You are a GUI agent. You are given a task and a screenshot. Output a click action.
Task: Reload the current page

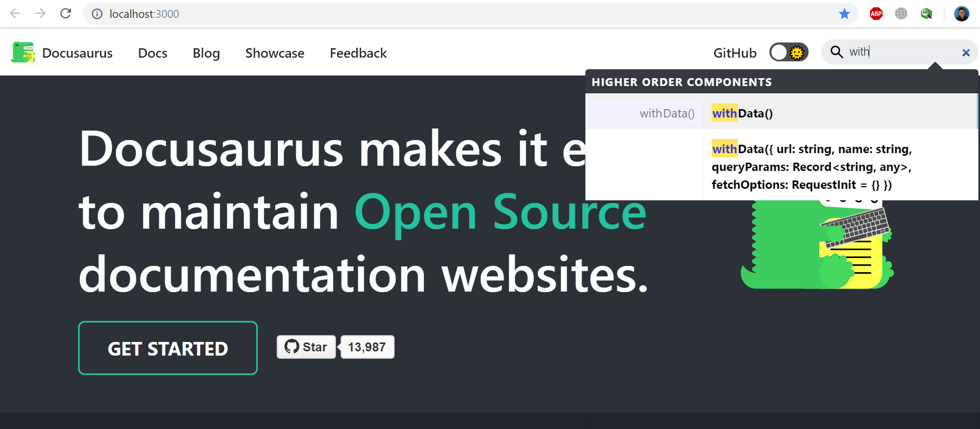pos(66,14)
